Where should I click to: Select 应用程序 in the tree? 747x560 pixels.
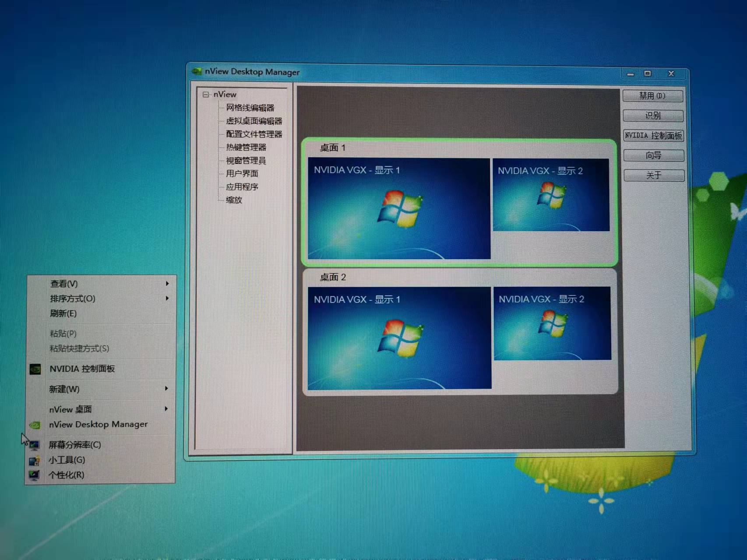242,187
